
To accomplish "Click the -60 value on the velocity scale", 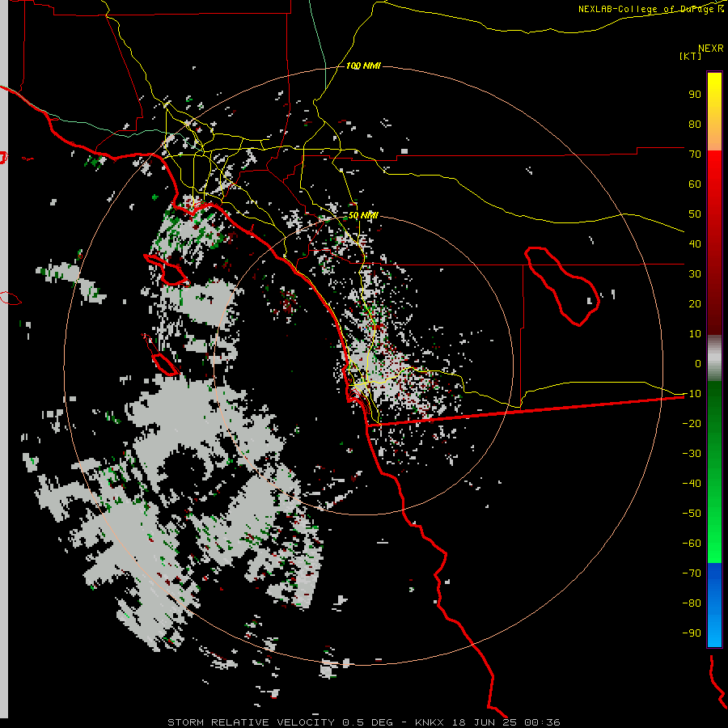I will pos(692,544).
